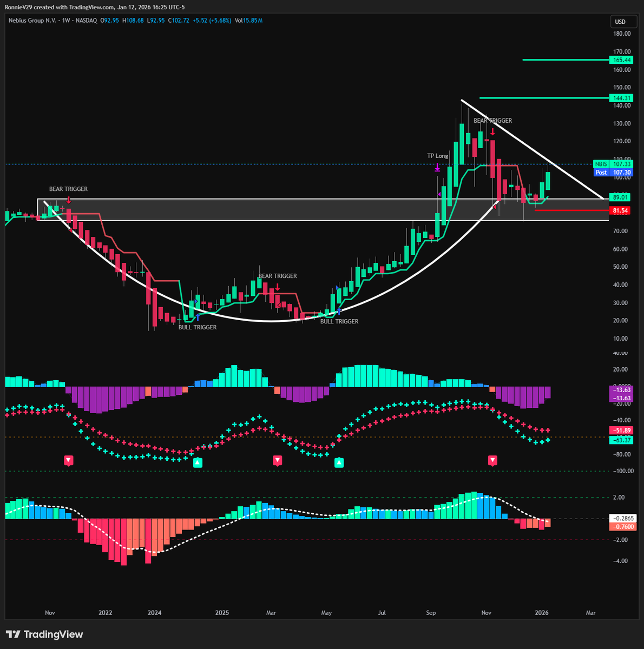Viewport: 644px width, 649px height.
Task: Click the red 81.54 price label
Action: point(620,210)
